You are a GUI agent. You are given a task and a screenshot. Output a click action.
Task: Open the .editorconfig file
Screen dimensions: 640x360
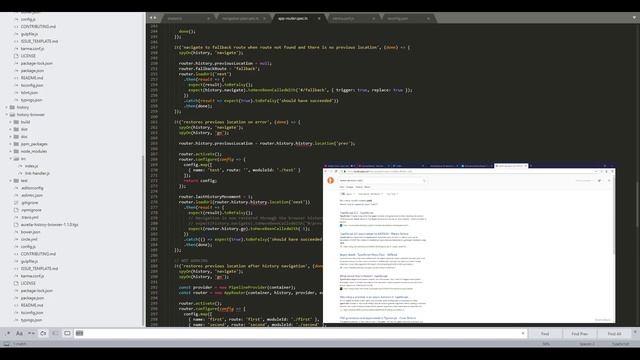(x=32, y=188)
